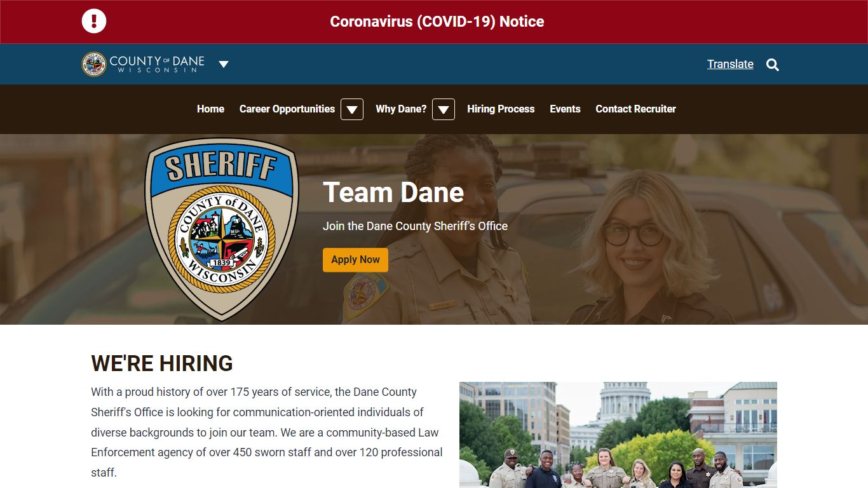
Task: Click the exclamation alert icon in the red banner
Action: (x=94, y=21)
